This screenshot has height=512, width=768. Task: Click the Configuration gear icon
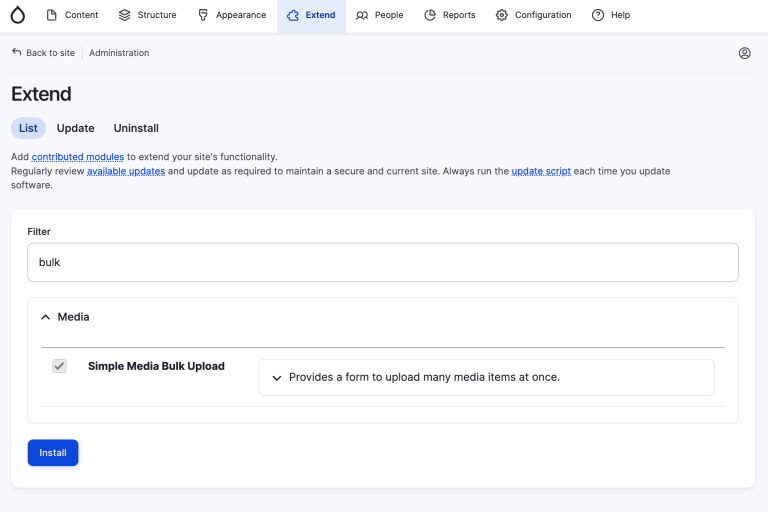coord(502,15)
